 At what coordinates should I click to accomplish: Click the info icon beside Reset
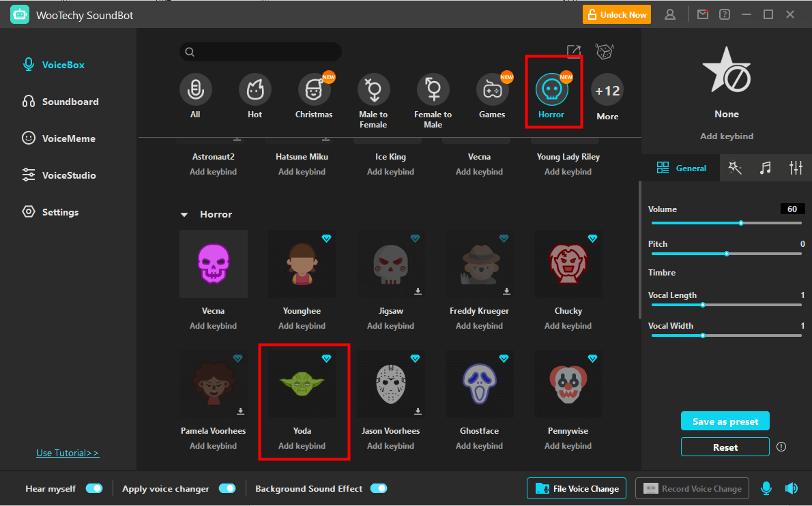(x=781, y=447)
